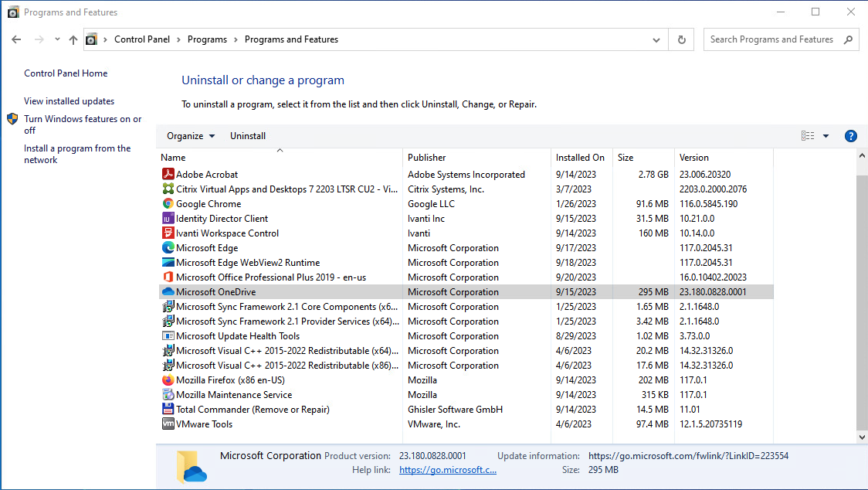Image resolution: width=868 pixels, height=490 pixels.
Task: Click the Ghisler Software GmbH publisher cell
Action: click(455, 409)
